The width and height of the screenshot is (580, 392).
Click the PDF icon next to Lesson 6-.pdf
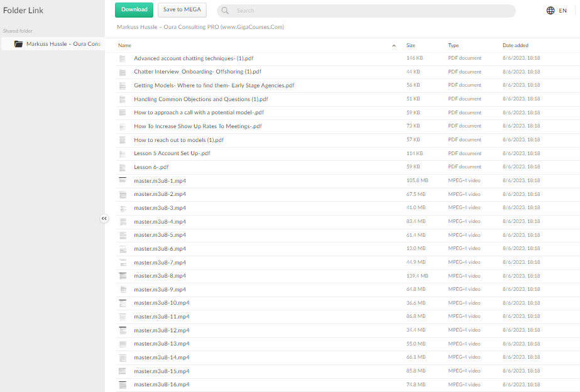(x=123, y=167)
